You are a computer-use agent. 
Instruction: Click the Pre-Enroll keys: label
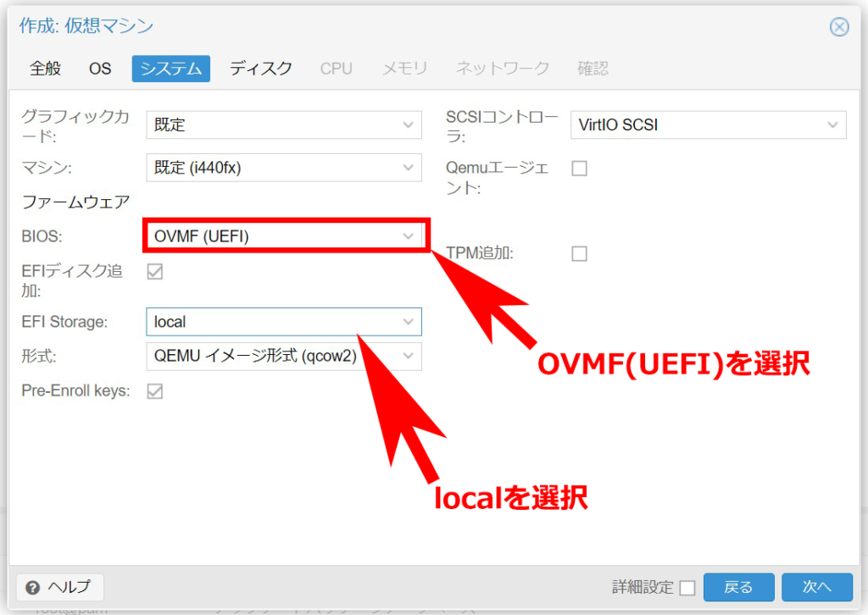[75, 391]
